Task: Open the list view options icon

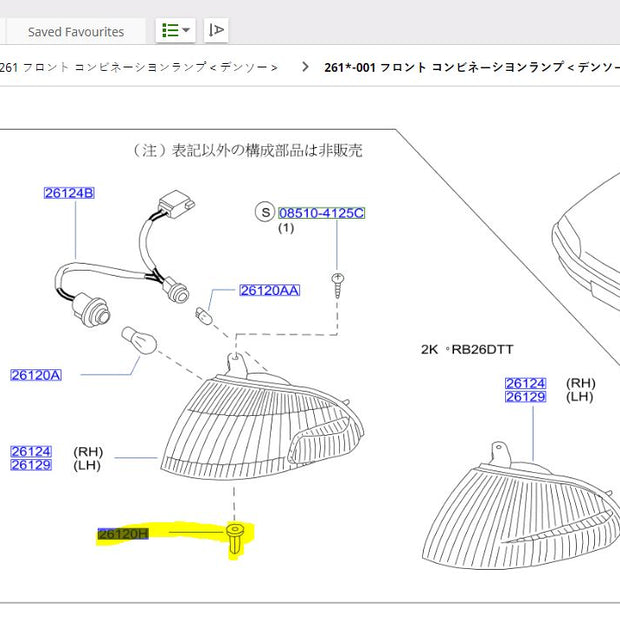Action: 170,31
